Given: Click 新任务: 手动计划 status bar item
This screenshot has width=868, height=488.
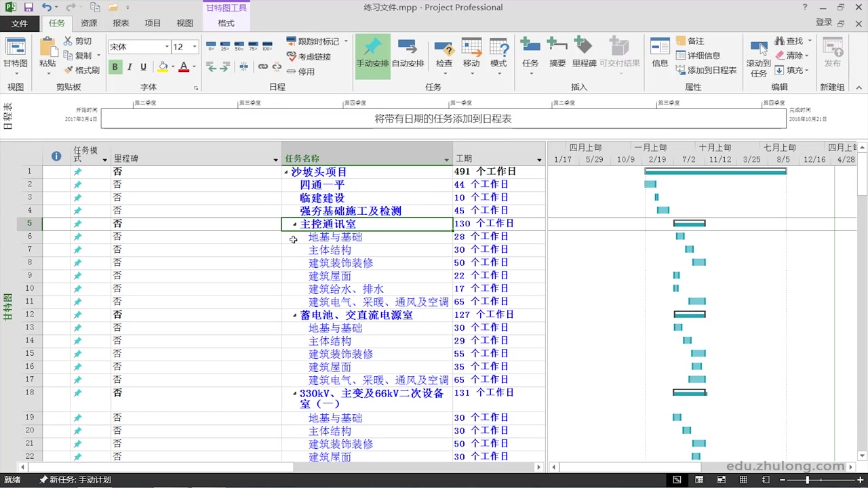Looking at the screenshot, I should (75, 480).
